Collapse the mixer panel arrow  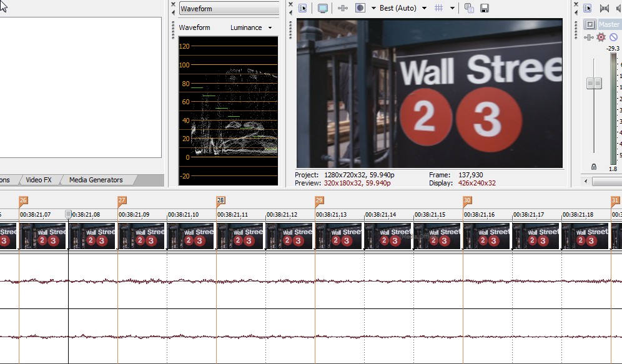pos(576,12)
